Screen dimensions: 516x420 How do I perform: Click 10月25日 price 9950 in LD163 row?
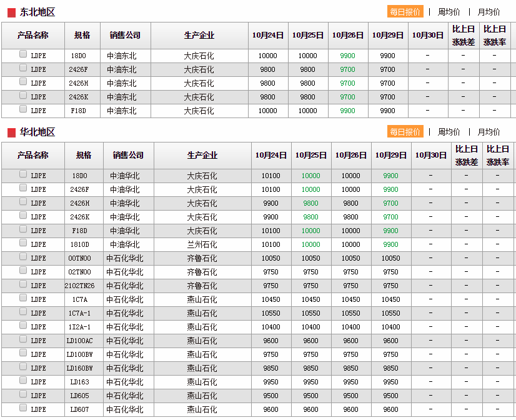pyautogui.click(x=310, y=382)
